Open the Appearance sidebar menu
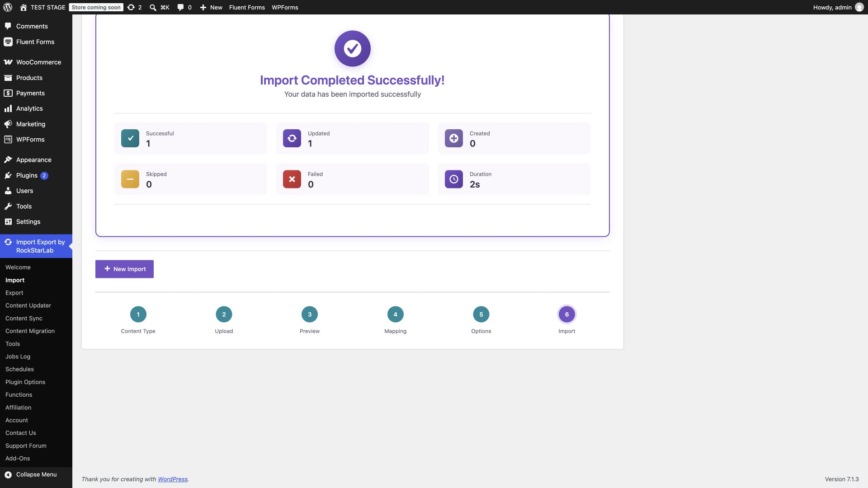This screenshot has width=868, height=488. (x=36, y=160)
